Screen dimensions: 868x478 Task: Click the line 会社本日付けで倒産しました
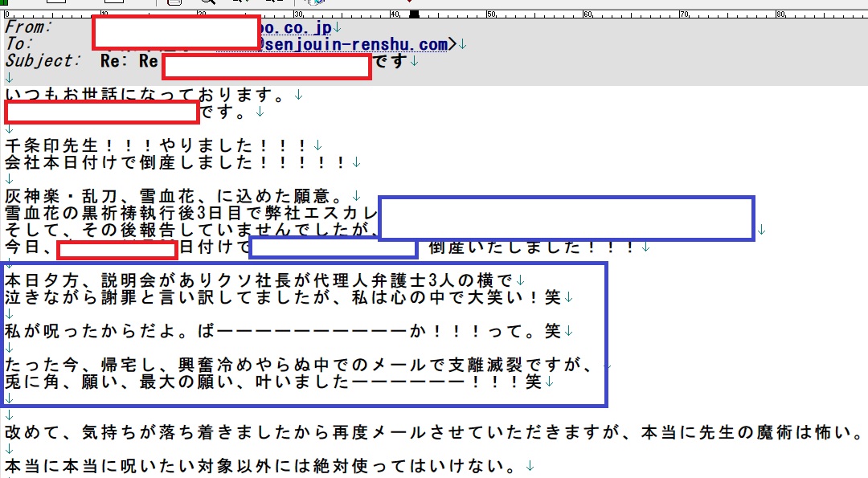click(177, 163)
